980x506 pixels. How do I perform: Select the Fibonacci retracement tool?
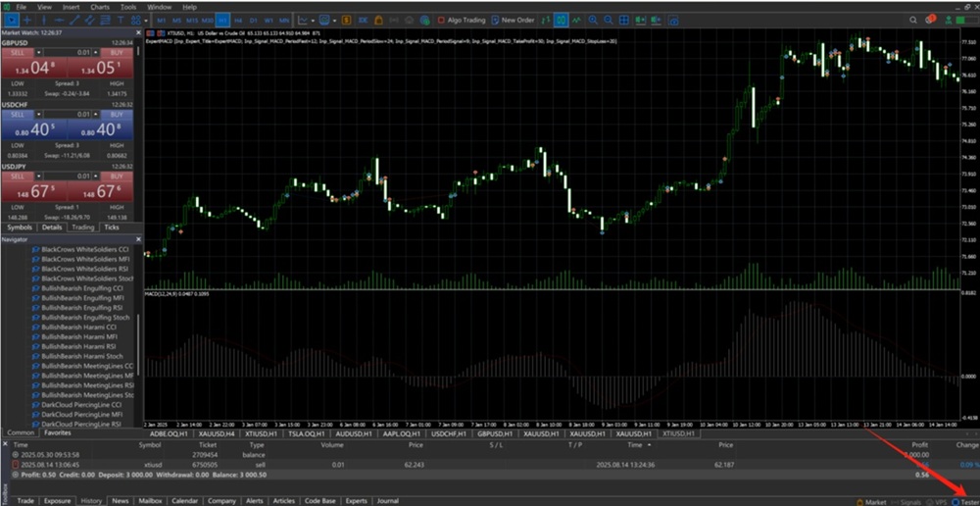105,20
